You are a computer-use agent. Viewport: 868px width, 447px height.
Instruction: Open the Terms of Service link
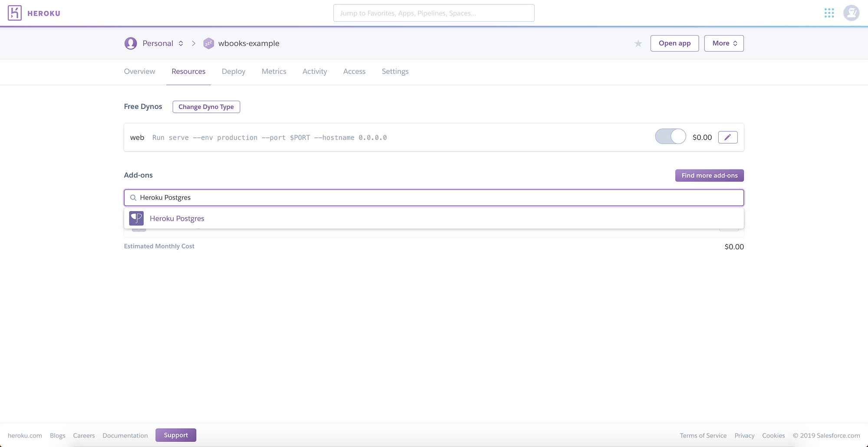(703, 436)
